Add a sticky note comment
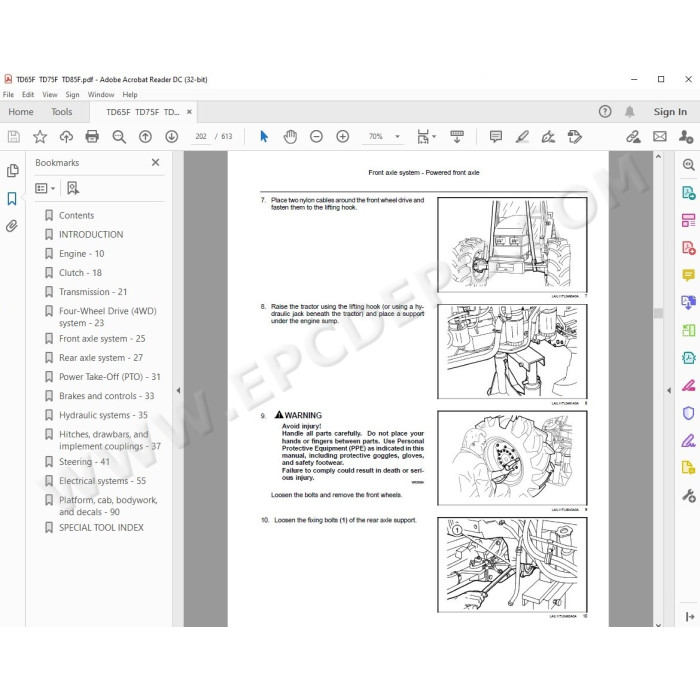This screenshot has width=700, height=700. pyautogui.click(x=496, y=137)
